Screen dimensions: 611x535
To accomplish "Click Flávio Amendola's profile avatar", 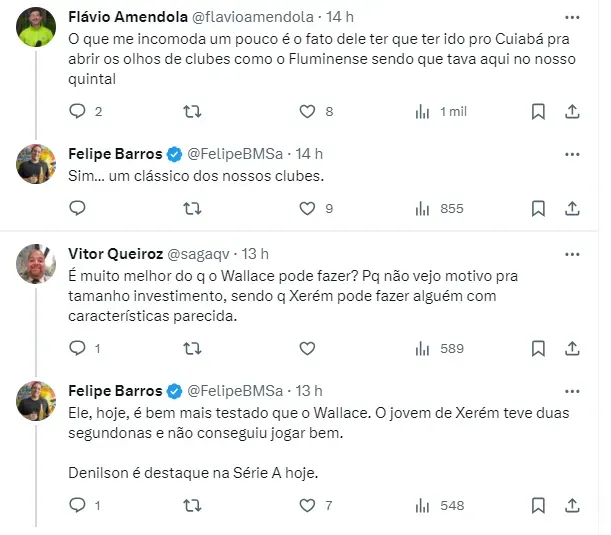I will tap(37, 28).
